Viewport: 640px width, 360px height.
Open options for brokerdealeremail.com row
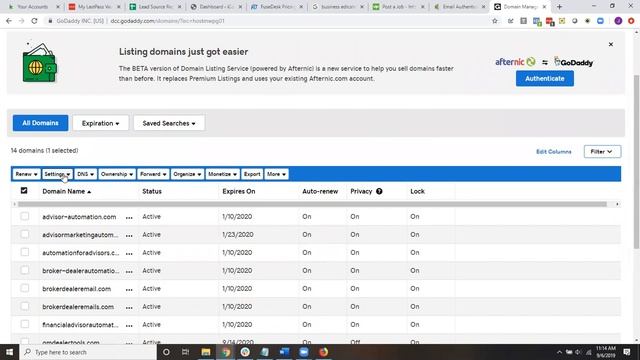tap(129, 289)
